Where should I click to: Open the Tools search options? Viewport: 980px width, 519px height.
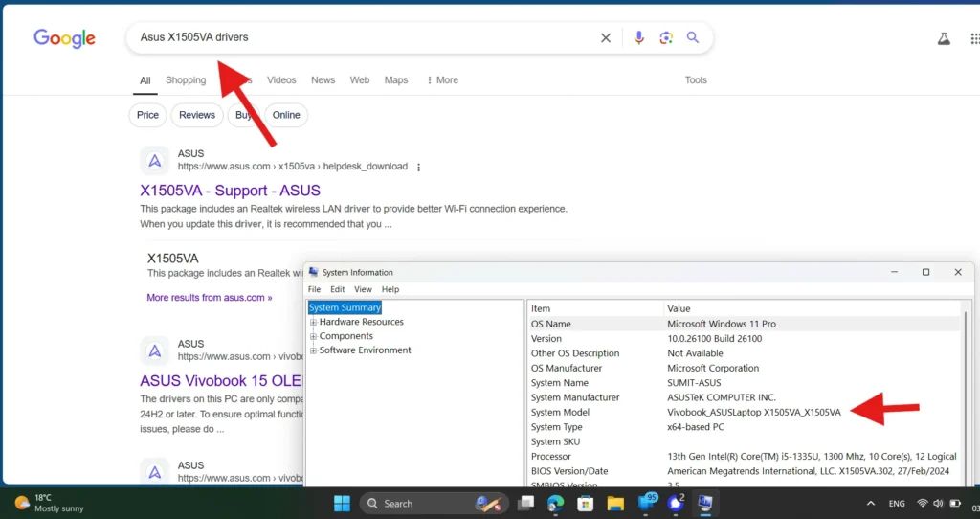[696, 80]
